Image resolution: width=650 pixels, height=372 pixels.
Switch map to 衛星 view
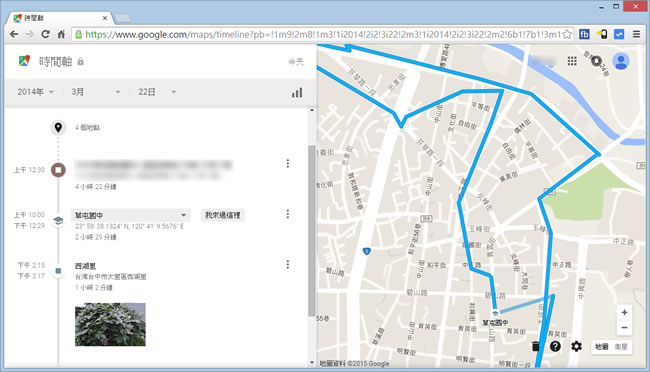tap(621, 346)
